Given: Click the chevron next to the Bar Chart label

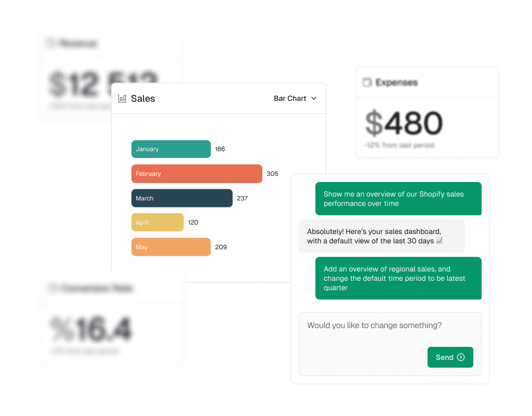Looking at the screenshot, I should tap(313, 98).
